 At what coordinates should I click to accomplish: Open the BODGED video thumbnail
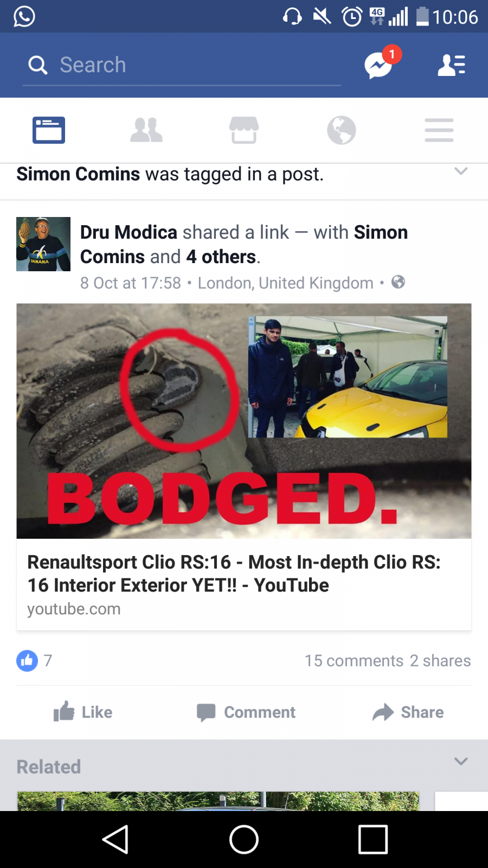tap(244, 421)
